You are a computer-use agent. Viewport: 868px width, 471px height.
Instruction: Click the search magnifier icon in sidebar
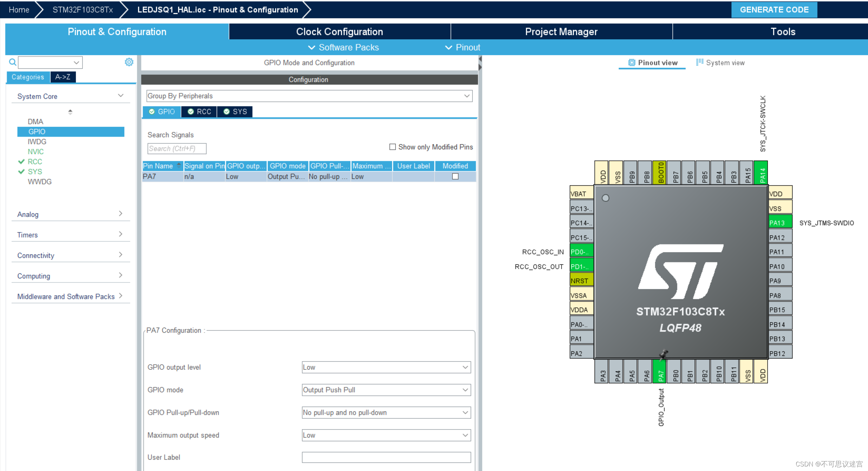click(13, 62)
